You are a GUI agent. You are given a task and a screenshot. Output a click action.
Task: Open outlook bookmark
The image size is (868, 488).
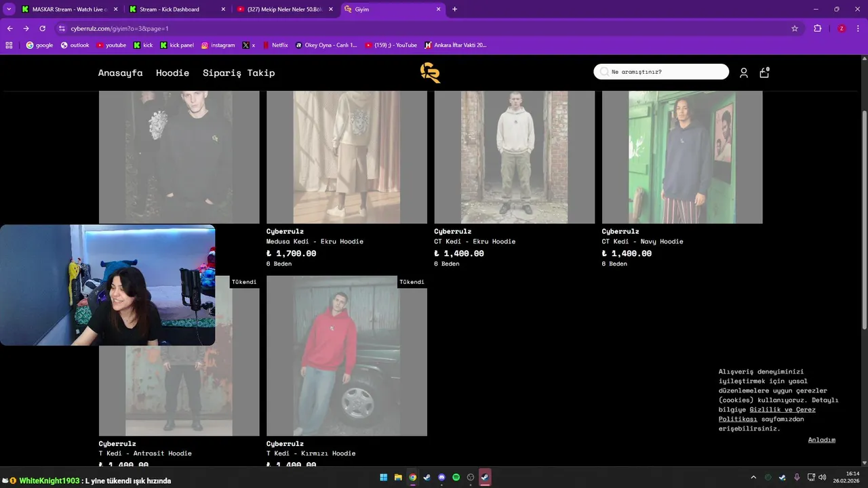click(x=75, y=45)
